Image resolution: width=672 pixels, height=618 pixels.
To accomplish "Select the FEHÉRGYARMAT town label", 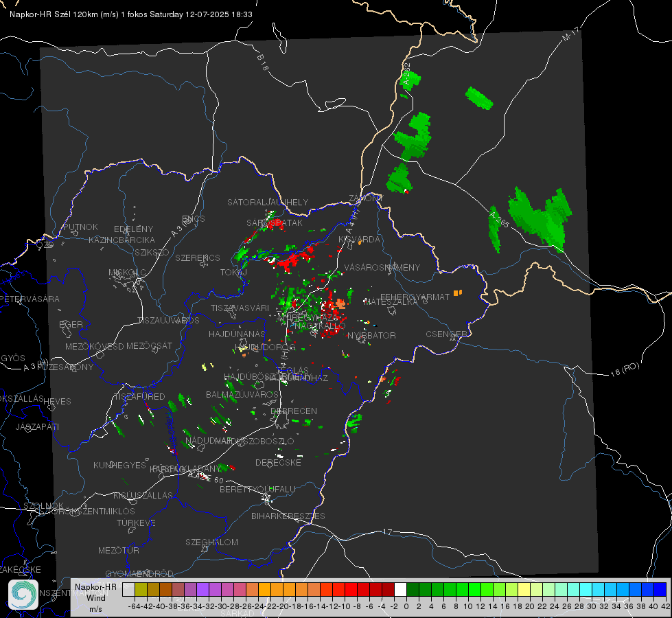I will [x=415, y=297].
